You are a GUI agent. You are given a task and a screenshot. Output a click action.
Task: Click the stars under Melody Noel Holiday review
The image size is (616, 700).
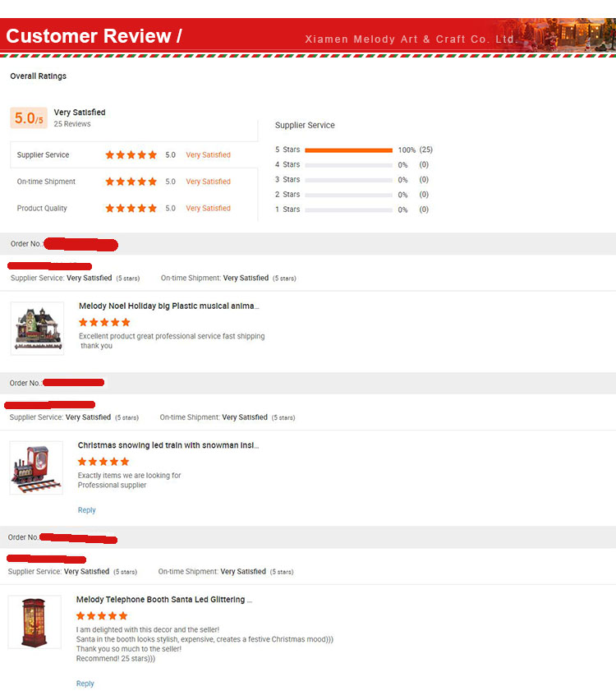104,322
